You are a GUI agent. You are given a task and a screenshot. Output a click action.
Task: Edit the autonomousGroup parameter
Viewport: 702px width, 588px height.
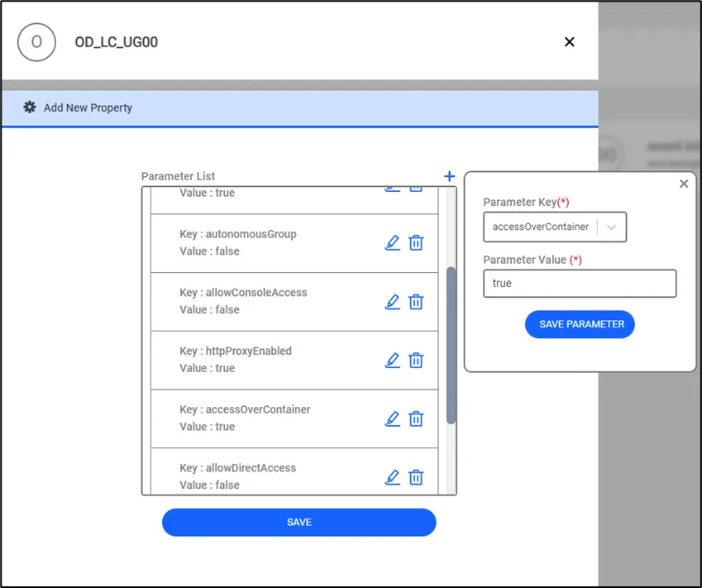[393, 242]
